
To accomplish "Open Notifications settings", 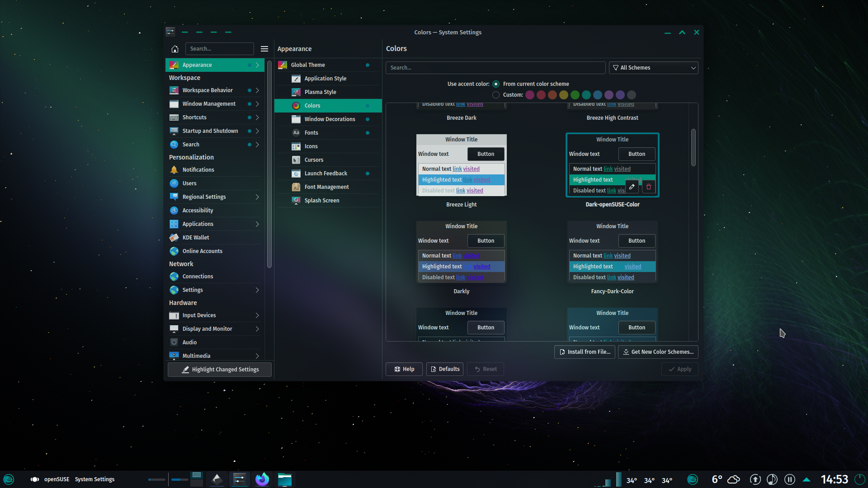I will pos(215,170).
